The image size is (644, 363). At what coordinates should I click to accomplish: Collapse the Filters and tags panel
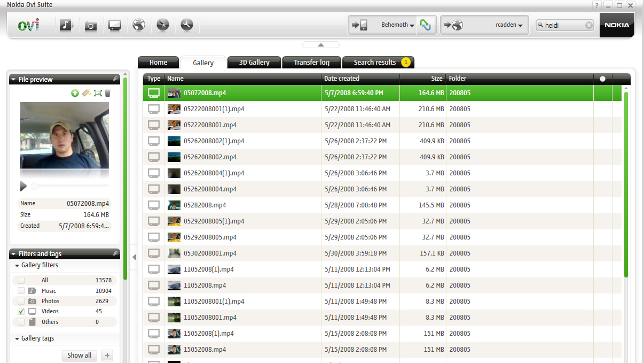13,254
